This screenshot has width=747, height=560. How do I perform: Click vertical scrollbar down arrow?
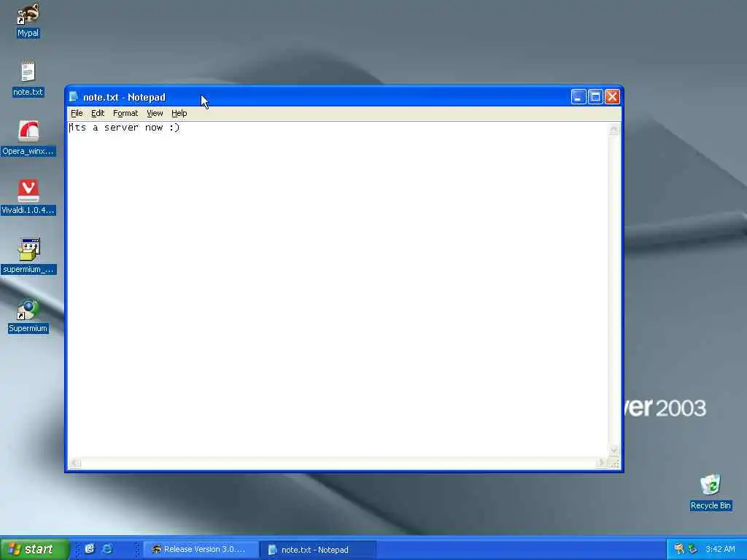(614, 451)
